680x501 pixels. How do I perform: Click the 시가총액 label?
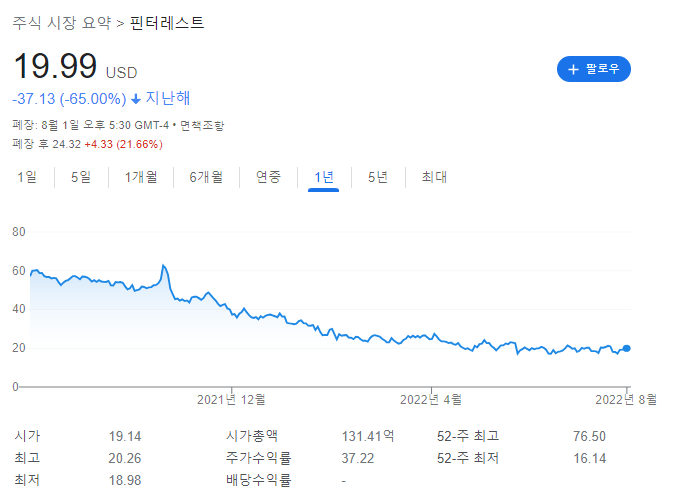pos(252,436)
